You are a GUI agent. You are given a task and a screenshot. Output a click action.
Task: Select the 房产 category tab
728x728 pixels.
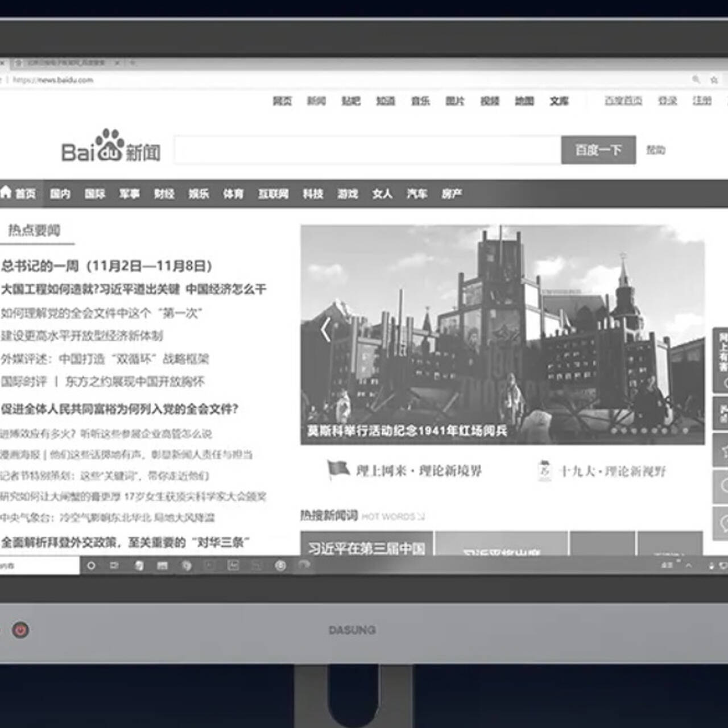(452, 194)
